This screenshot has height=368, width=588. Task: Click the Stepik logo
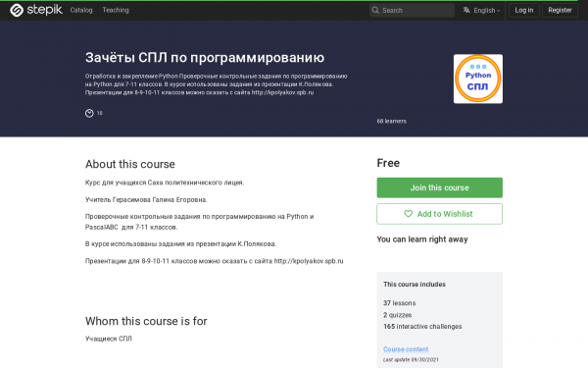(36, 10)
